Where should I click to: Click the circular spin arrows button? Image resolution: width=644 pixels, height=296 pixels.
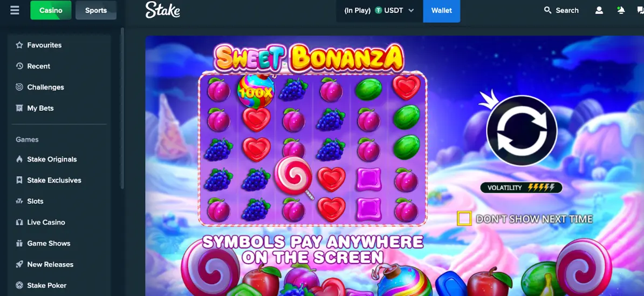click(x=522, y=131)
